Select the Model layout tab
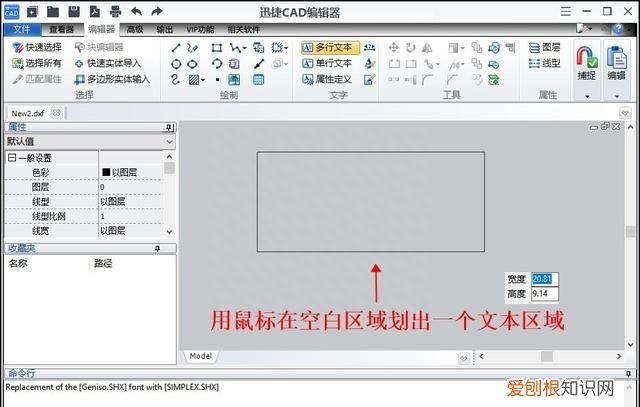Screen dimensions: 640x407 200,356
